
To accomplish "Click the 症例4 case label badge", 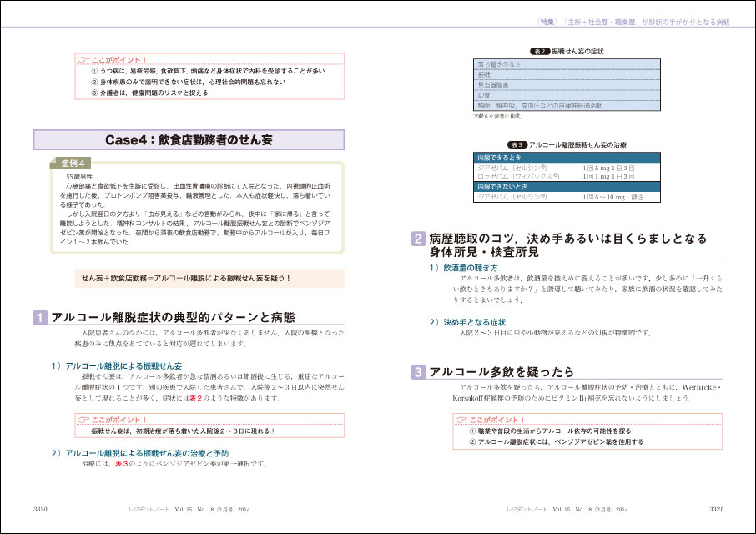I will click(x=75, y=162).
